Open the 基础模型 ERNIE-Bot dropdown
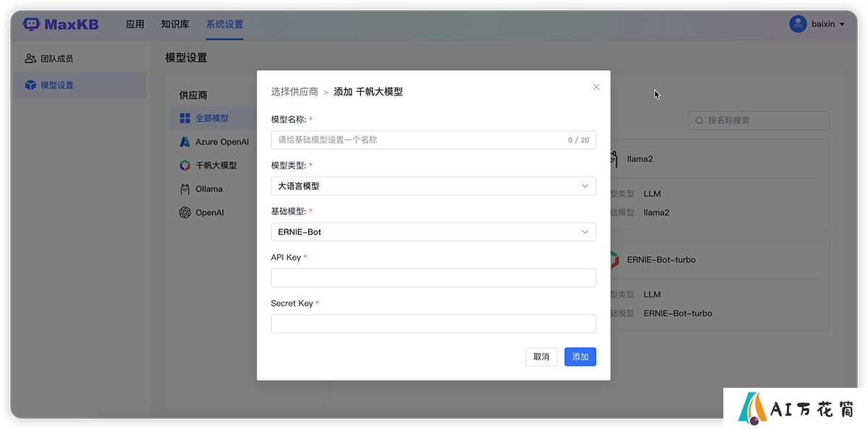868x429 pixels. tap(433, 232)
